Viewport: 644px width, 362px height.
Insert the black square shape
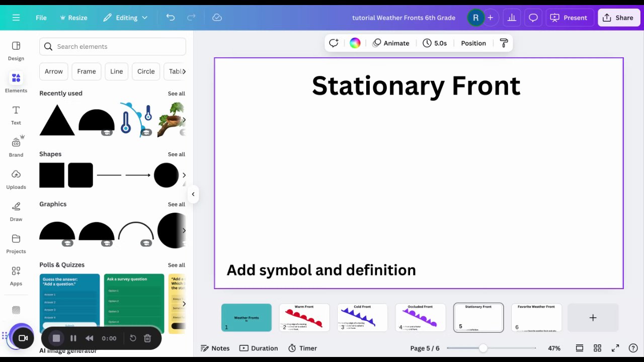click(x=52, y=175)
